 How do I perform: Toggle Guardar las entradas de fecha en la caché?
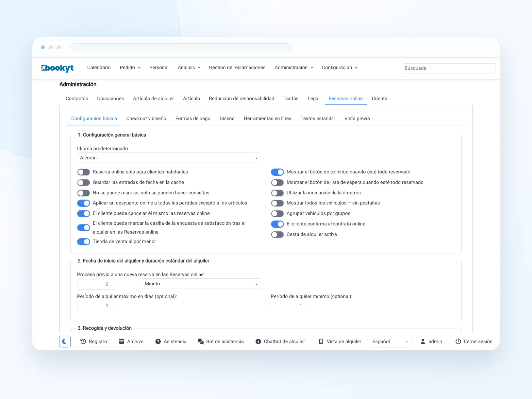[x=84, y=182]
